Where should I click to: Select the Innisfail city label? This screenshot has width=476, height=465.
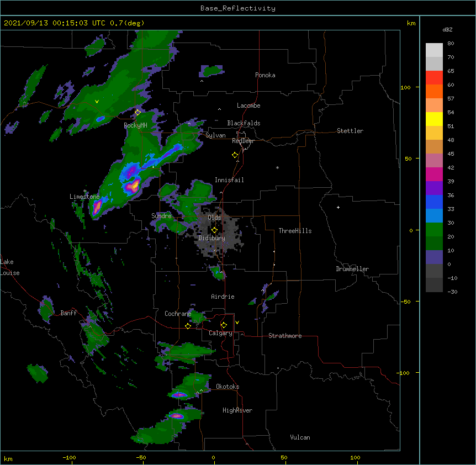[229, 180]
